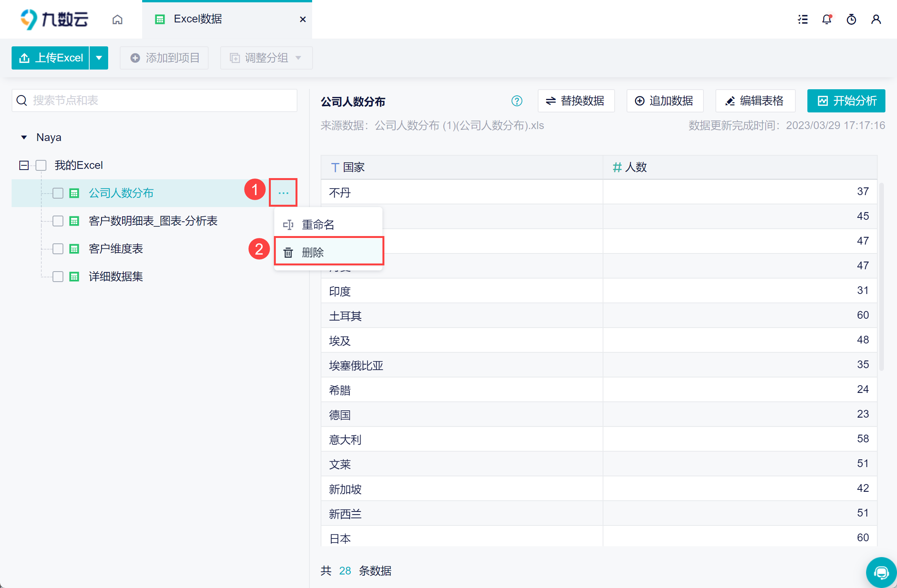
Task: Open the task list icon at top right
Action: click(803, 19)
